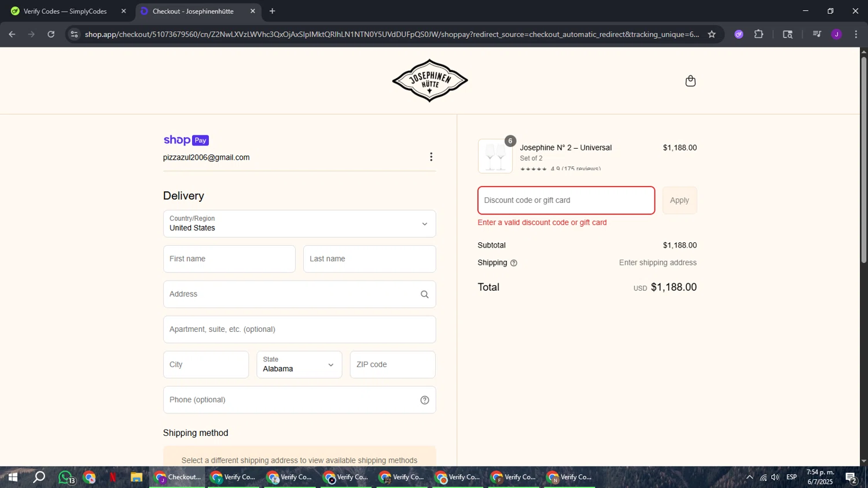The image size is (868, 488).
Task: Open WhatsApp from the taskbar
Action: click(66, 478)
